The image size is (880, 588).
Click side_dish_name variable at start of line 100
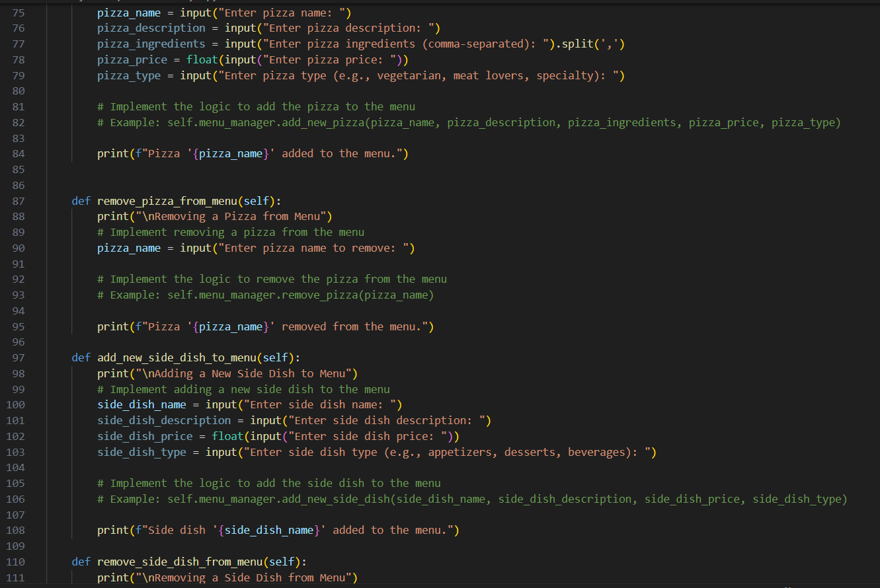tap(141, 404)
